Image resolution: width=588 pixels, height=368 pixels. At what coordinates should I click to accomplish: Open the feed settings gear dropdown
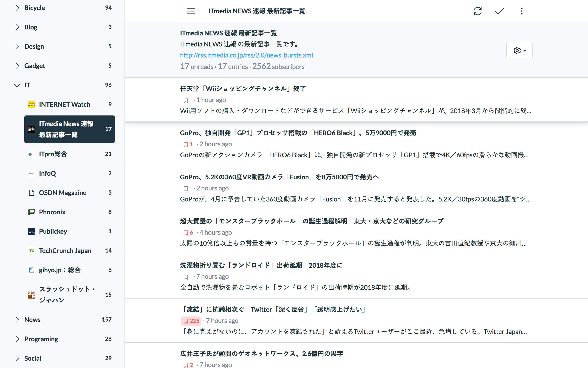pos(519,50)
